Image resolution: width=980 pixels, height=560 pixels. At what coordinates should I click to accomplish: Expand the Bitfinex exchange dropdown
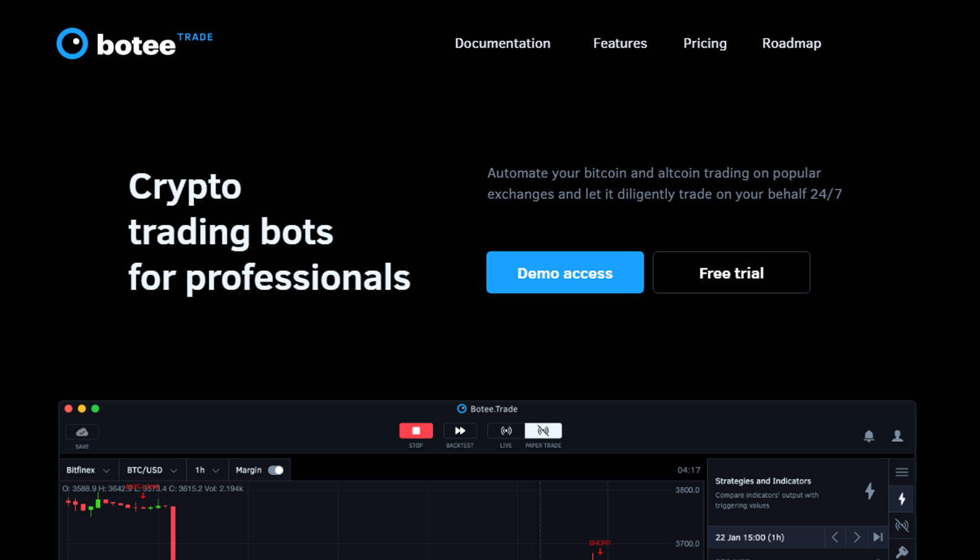(x=88, y=470)
